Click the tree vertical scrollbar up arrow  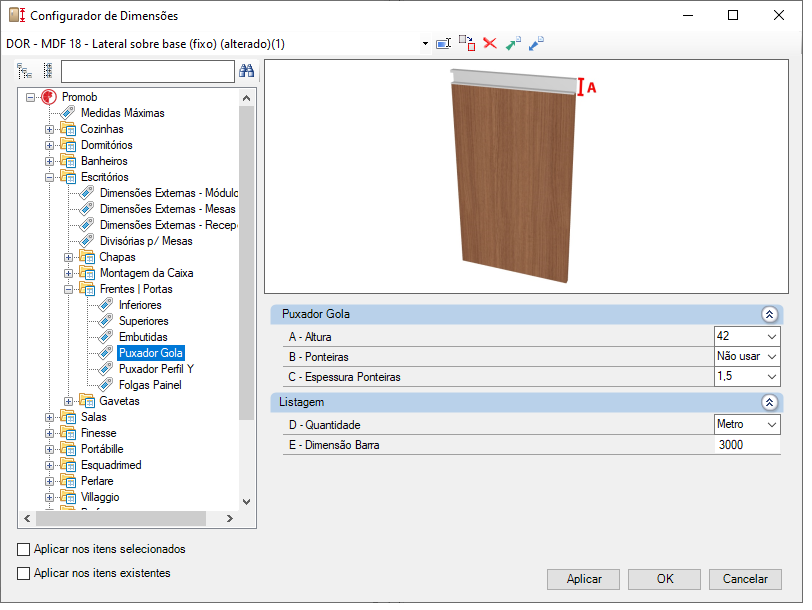pyautogui.click(x=246, y=98)
